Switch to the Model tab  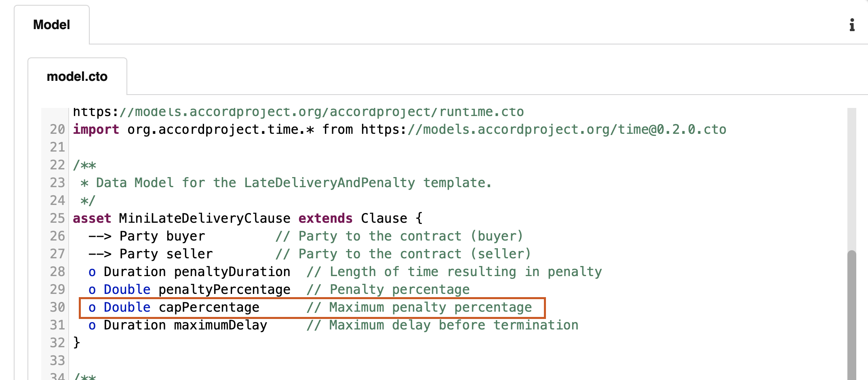tap(51, 25)
